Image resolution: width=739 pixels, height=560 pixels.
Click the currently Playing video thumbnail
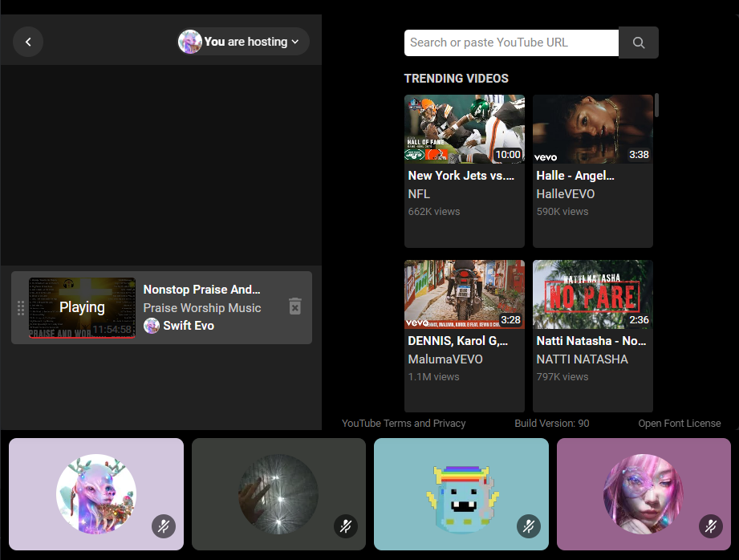coord(82,308)
